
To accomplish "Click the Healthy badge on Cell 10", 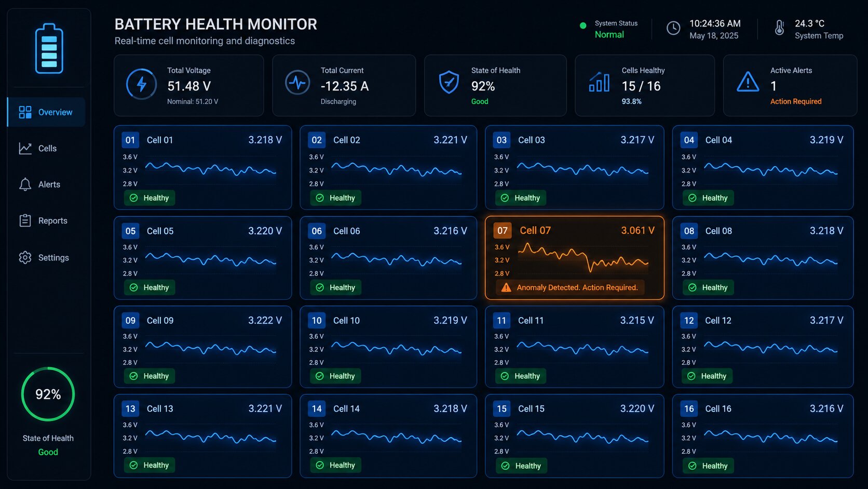I will [335, 376].
